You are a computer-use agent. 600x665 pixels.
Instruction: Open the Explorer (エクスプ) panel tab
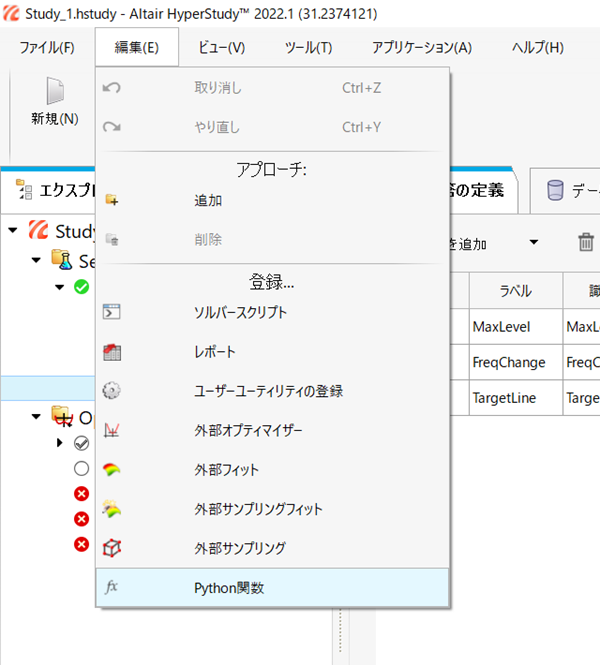[x=48, y=190]
